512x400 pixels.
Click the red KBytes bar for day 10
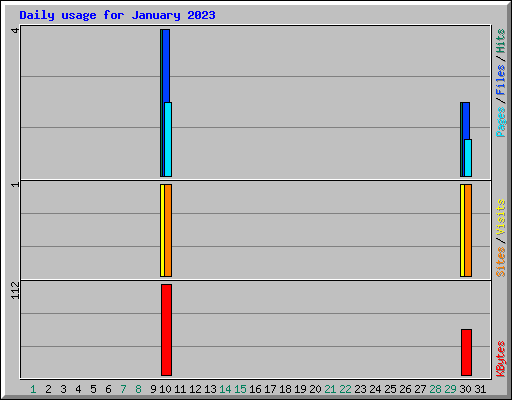click(167, 330)
